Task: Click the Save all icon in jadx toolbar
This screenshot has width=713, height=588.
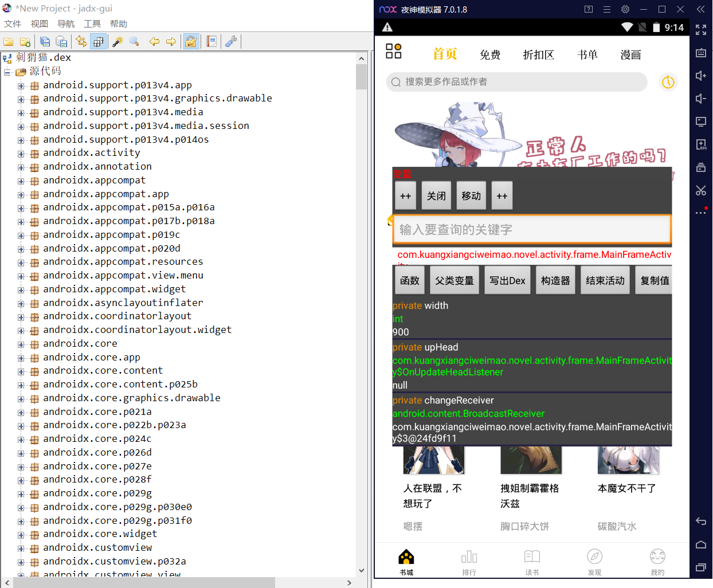Action: pyautogui.click(x=45, y=42)
